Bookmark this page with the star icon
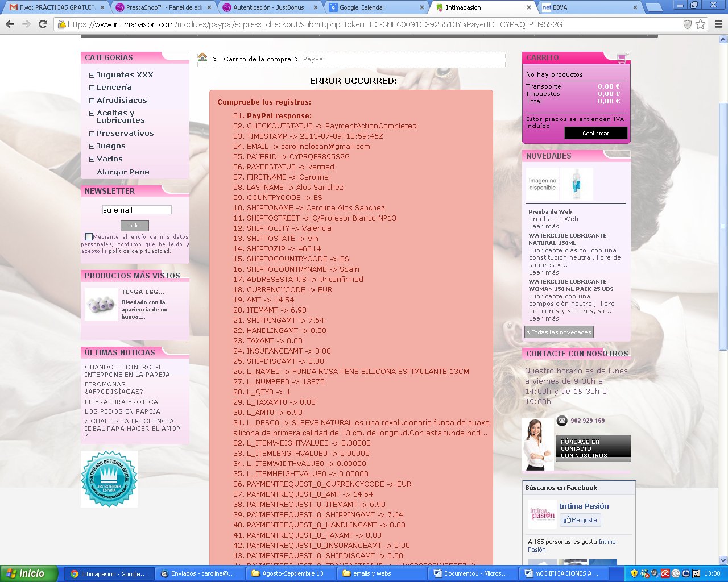Viewport: 728px width, 582px height. (x=701, y=24)
